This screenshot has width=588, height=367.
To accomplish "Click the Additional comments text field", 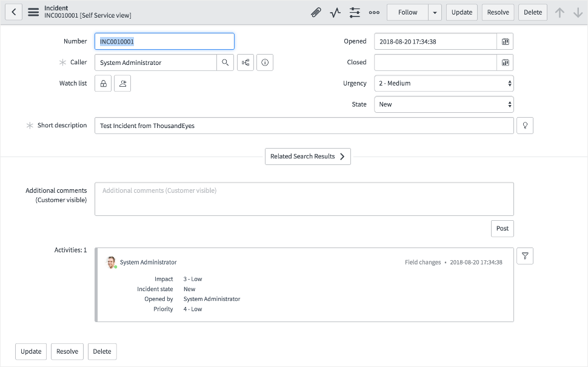I will [x=304, y=199].
